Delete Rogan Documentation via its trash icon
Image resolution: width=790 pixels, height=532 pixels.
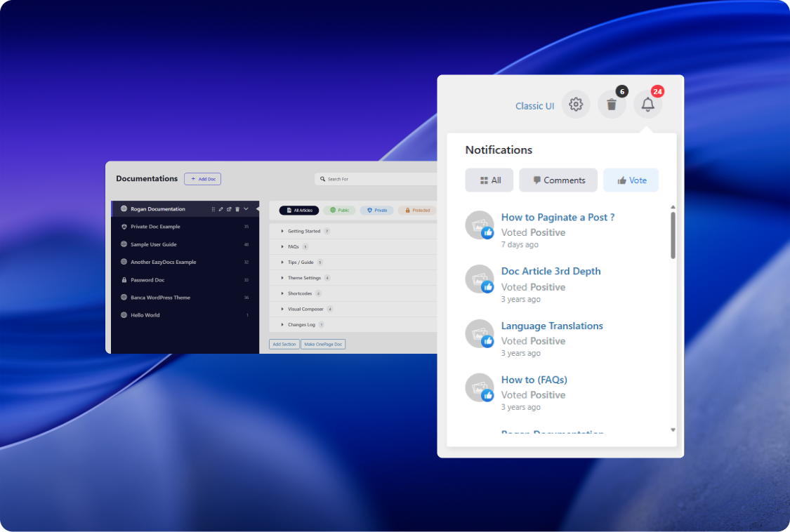(x=237, y=209)
